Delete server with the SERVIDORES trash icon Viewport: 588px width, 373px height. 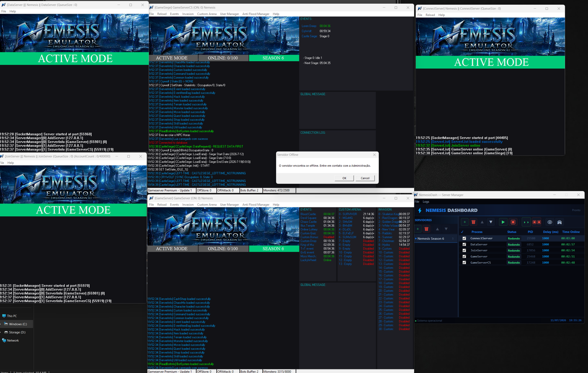tap(426, 229)
